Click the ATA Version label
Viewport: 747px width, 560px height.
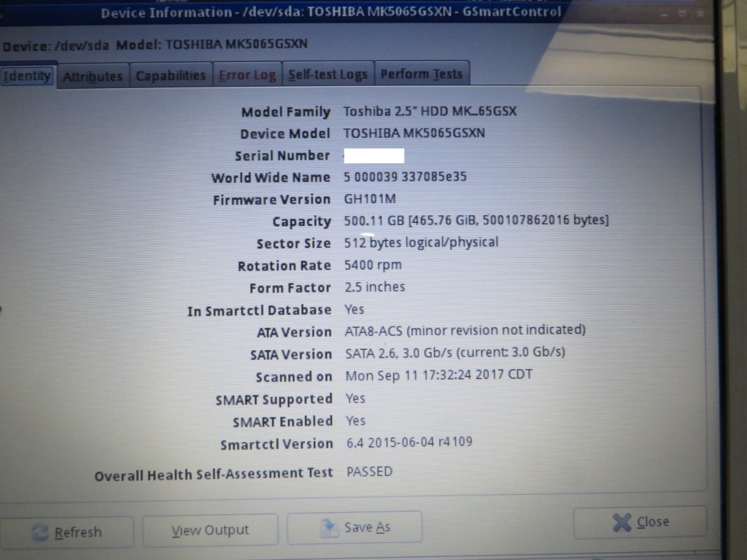click(294, 332)
